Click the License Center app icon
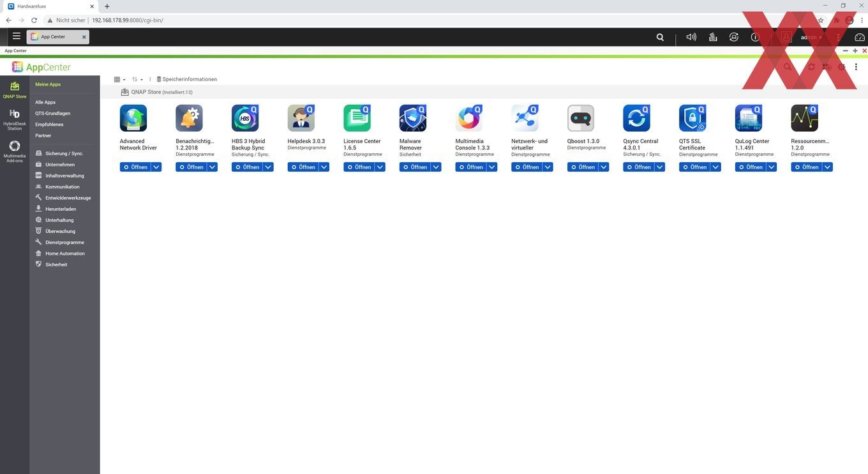This screenshot has height=474, width=868. (x=357, y=118)
